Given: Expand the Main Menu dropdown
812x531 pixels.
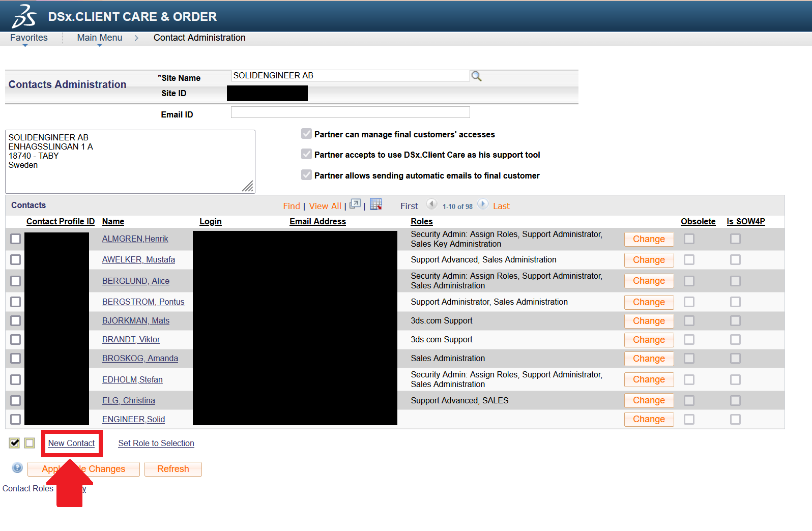Looking at the screenshot, I should [100, 38].
